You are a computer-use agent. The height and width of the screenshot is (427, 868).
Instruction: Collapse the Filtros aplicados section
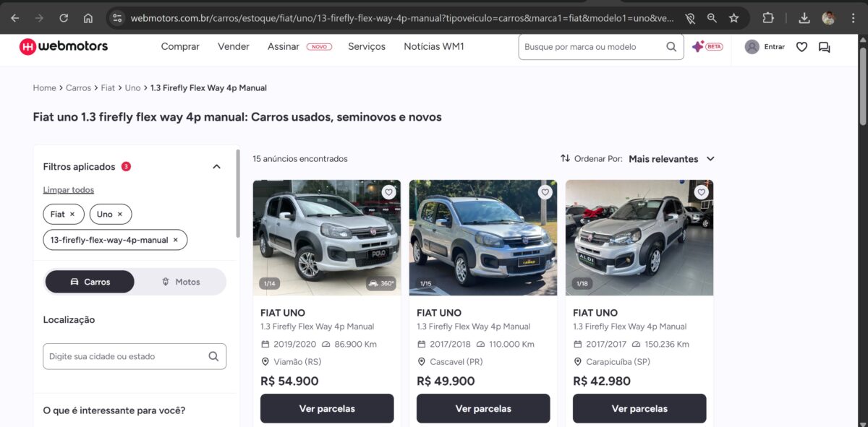216,167
